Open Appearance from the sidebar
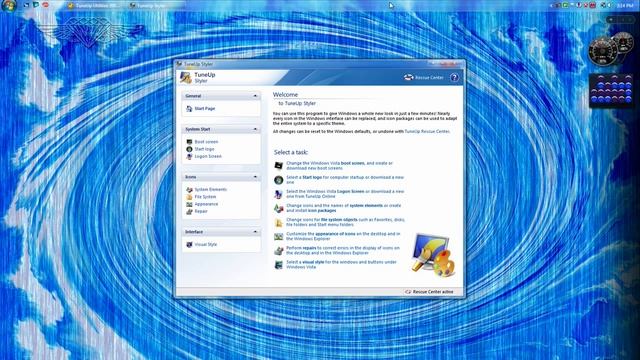 [206, 204]
